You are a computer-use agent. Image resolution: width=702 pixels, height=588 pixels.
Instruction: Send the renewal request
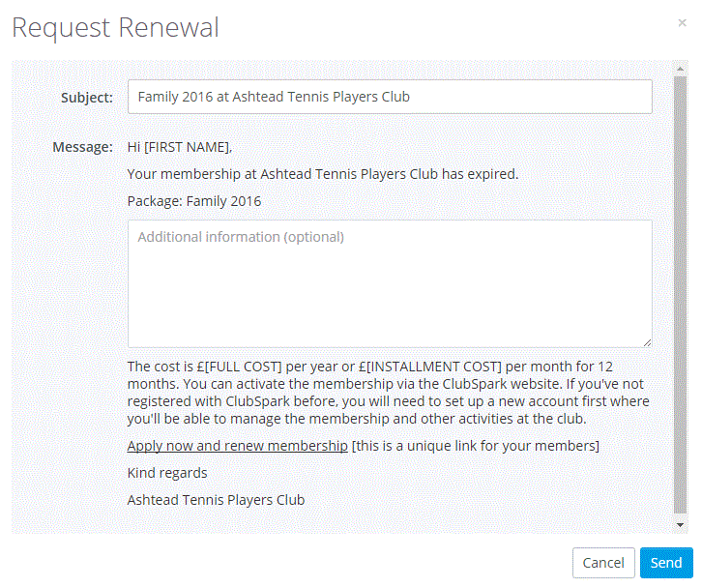[665, 563]
